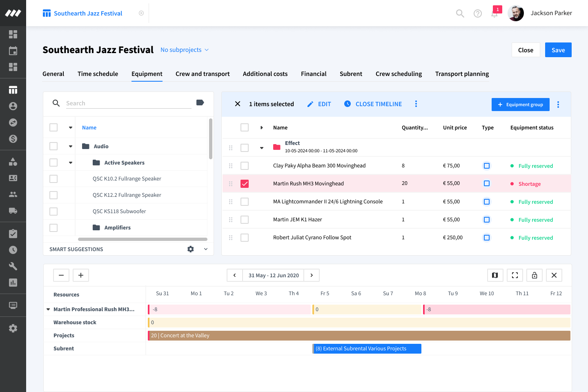Open the crew members icon in sidebar
The width and height of the screenshot is (588, 392).
click(13, 194)
